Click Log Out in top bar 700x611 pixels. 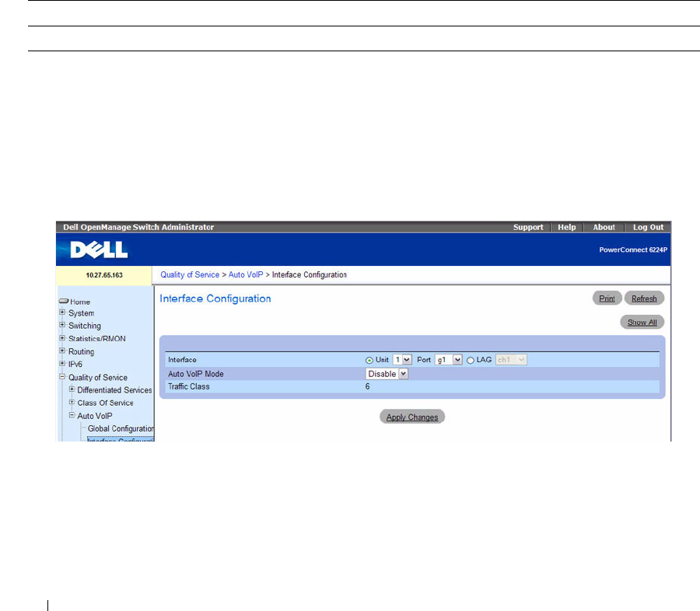pos(648,227)
